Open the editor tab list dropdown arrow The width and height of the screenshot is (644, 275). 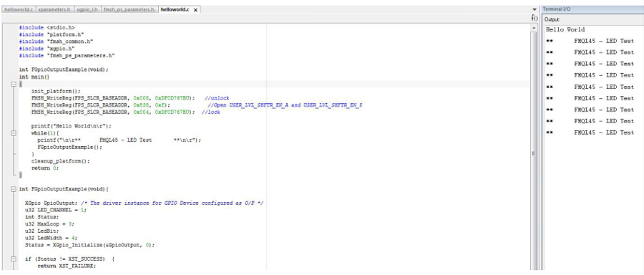pos(535,9)
